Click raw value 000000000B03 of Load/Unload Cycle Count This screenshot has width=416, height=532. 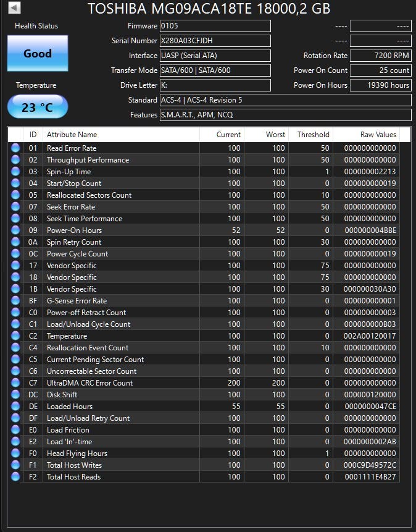pyautogui.click(x=370, y=324)
